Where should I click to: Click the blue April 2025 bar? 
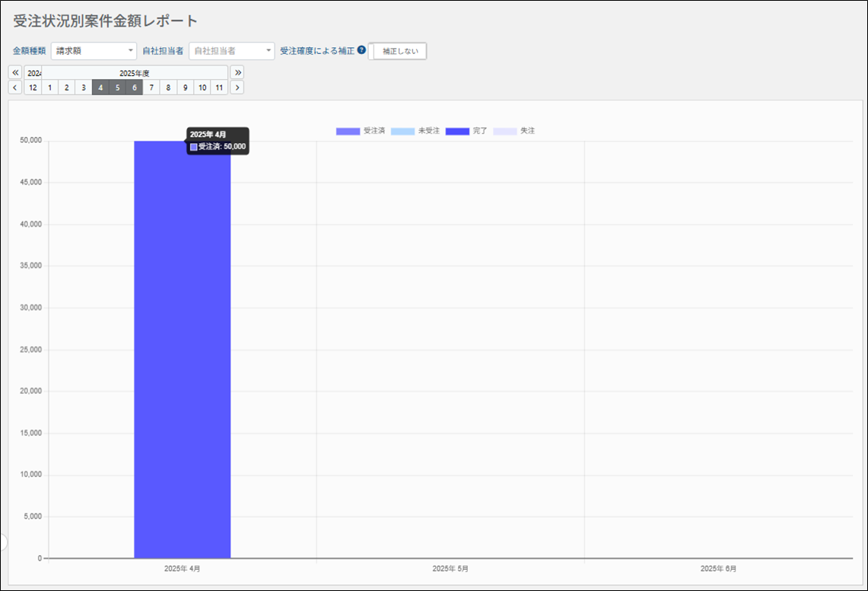coord(182,350)
